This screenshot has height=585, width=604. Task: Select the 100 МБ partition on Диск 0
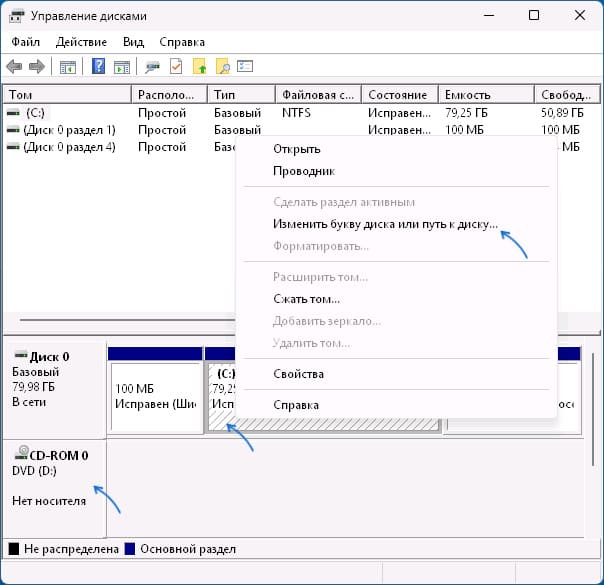154,397
